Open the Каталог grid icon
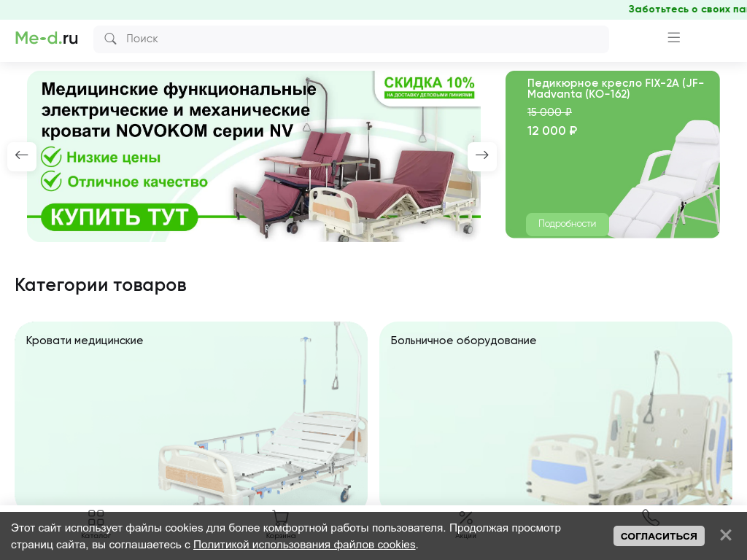The height and width of the screenshot is (560, 747). [x=96, y=517]
